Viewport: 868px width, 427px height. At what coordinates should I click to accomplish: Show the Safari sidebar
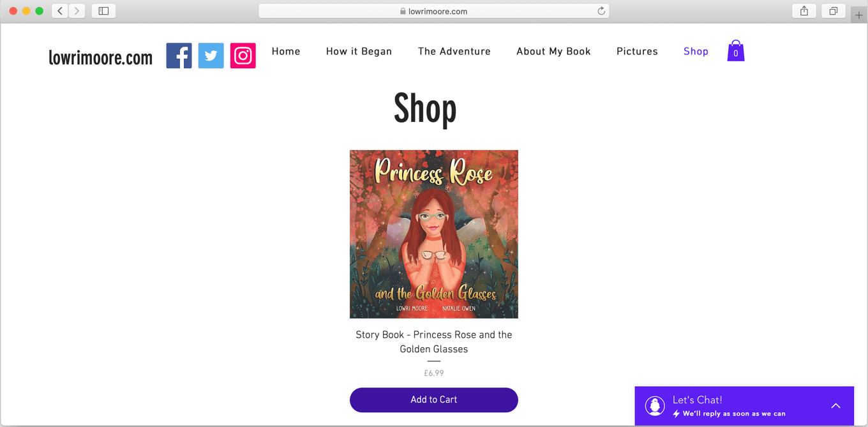(103, 11)
